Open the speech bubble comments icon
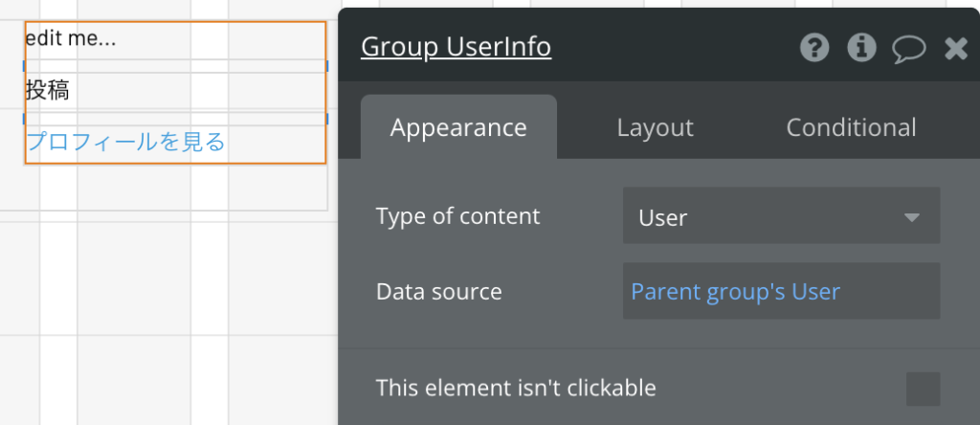This screenshot has height=425, width=980. pos(909,49)
